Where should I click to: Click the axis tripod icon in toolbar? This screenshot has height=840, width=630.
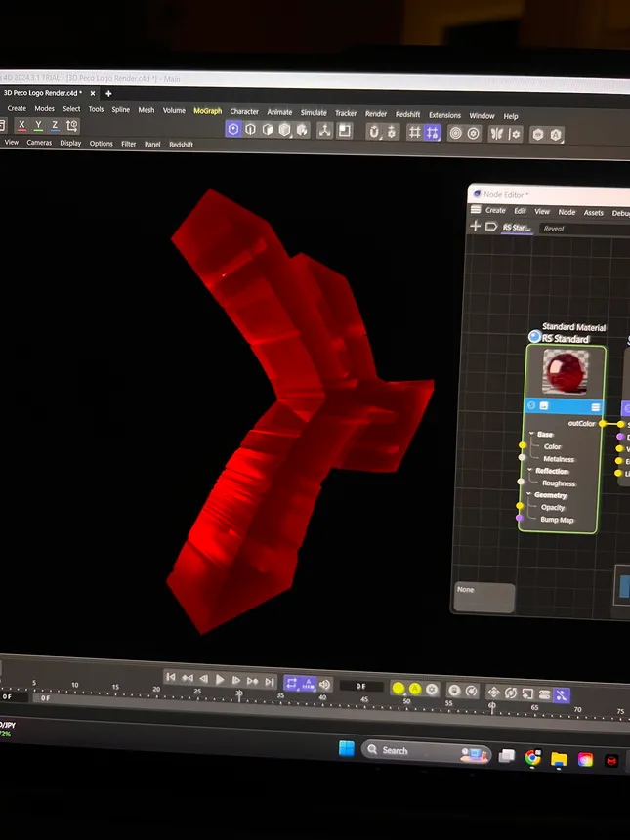[x=324, y=131]
